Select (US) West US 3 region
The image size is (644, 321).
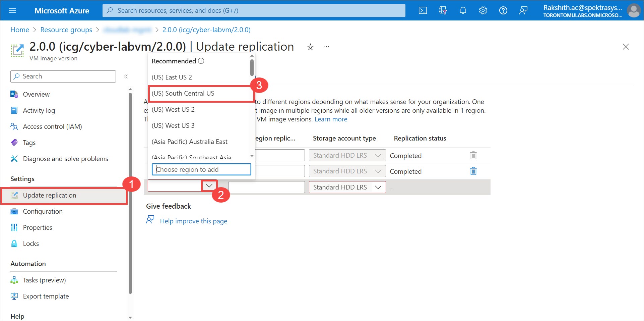pyautogui.click(x=200, y=125)
